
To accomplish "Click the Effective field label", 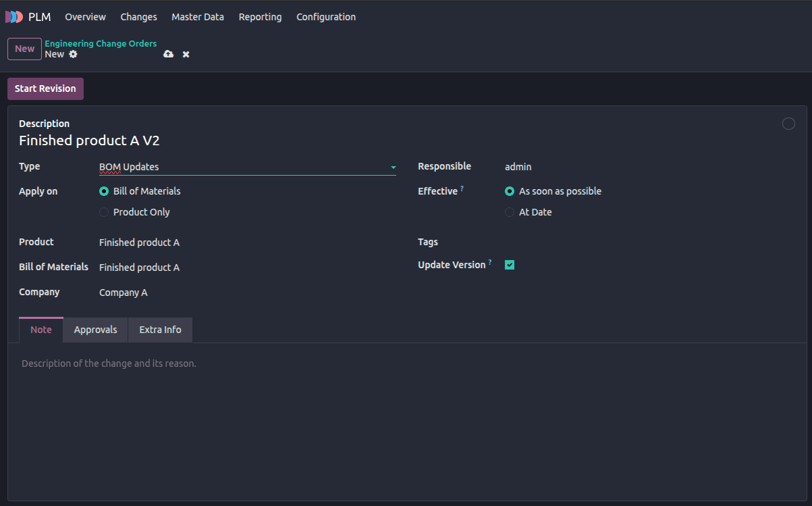I will coord(437,191).
